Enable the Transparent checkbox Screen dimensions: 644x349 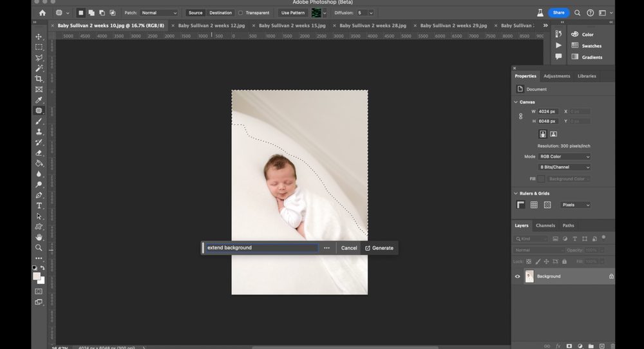pos(241,13)
